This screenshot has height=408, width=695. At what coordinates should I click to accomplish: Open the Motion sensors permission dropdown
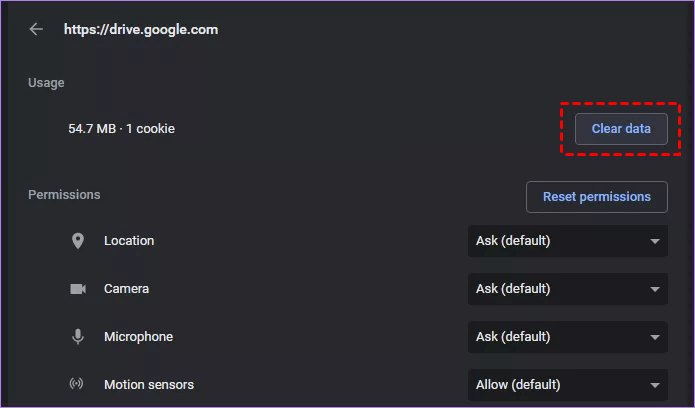click(567, 385)
